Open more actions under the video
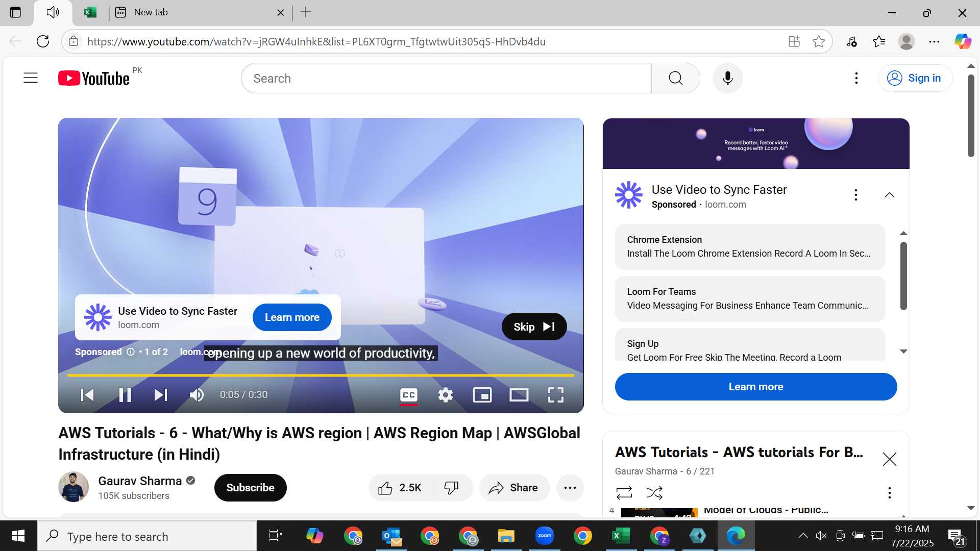This screenshot has height=551, width=980. (x=570, y=488)
